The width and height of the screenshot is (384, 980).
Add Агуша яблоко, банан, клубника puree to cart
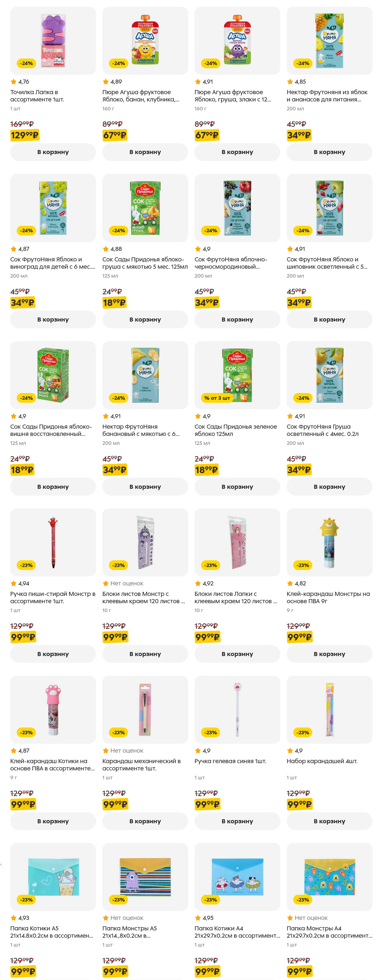(145, 152)
